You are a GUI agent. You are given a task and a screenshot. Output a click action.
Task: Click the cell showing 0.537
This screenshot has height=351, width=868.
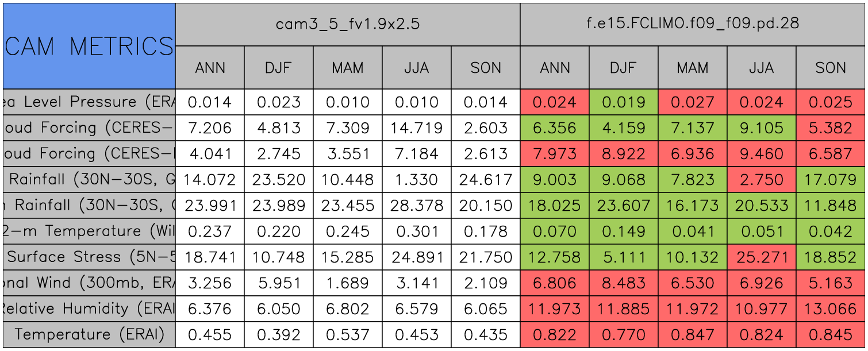click(x=347, y=334)
